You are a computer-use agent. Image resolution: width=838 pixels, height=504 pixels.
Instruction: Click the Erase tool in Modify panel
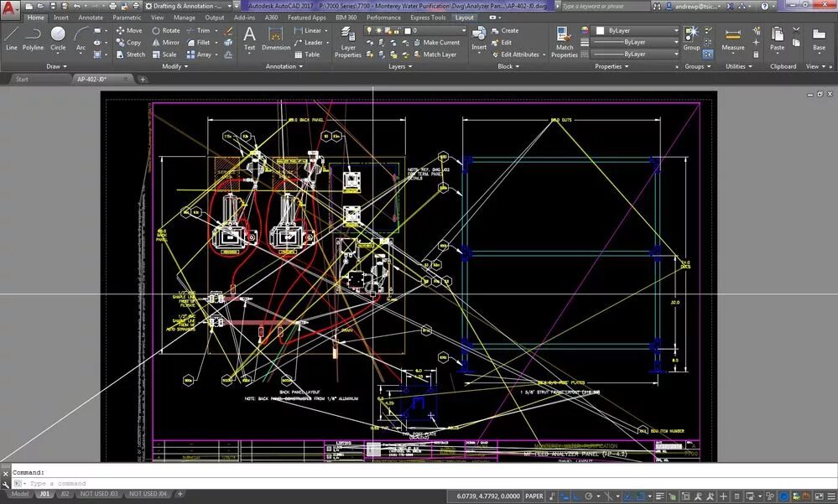[x=229, y=30]
